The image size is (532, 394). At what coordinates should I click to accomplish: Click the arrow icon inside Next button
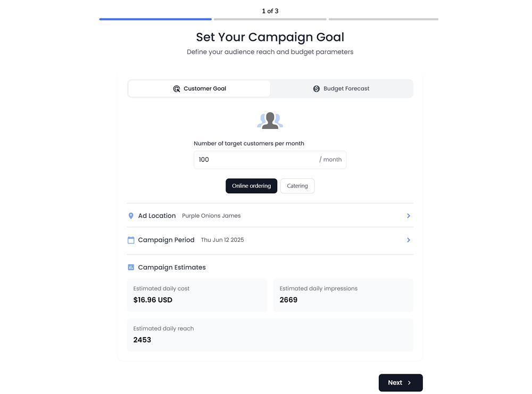409,383
